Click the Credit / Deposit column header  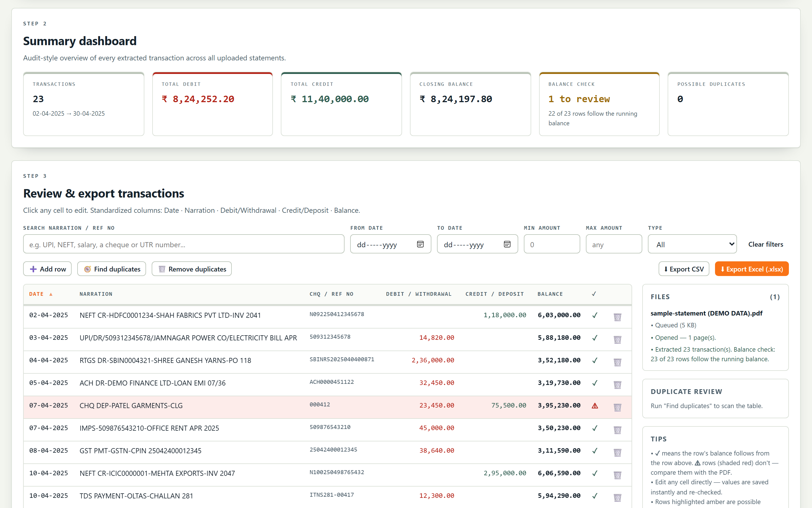pyautogui.click(x=495, y=294)
